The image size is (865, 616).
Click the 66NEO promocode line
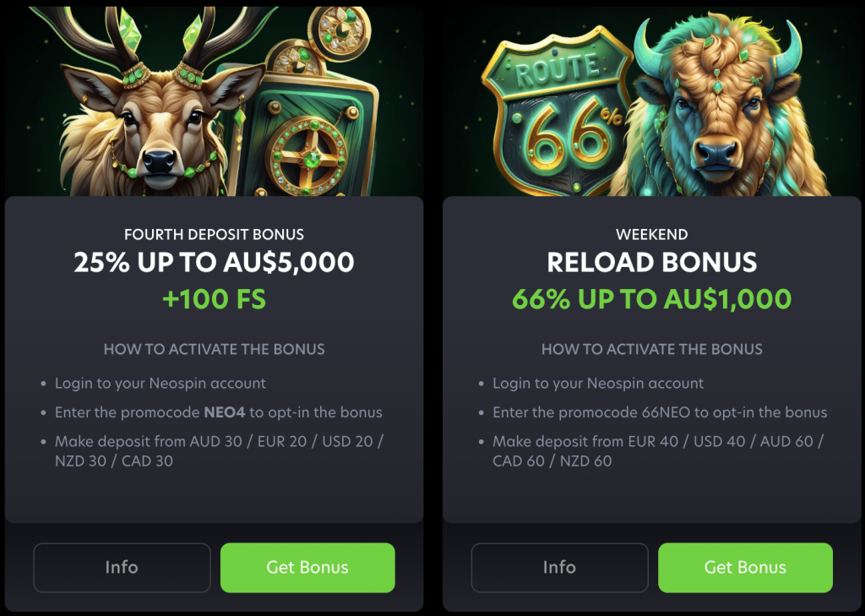coord(660,412)
